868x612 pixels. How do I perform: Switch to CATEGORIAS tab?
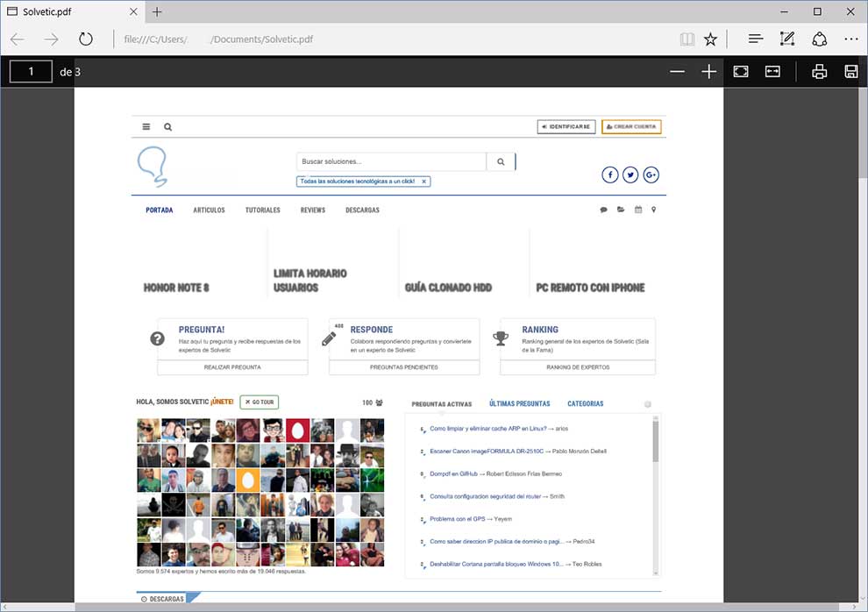pos(585,404)
